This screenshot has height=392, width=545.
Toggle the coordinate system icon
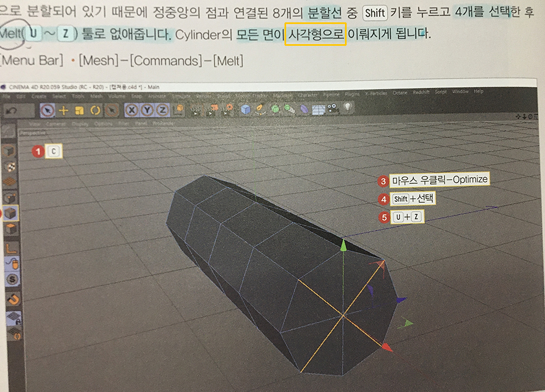coord(179,109)
